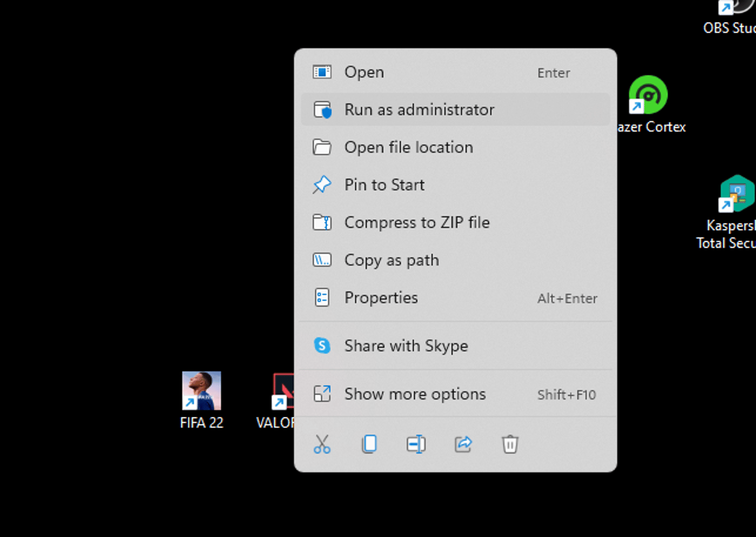Click the folder icon beside Open file location

322,148
